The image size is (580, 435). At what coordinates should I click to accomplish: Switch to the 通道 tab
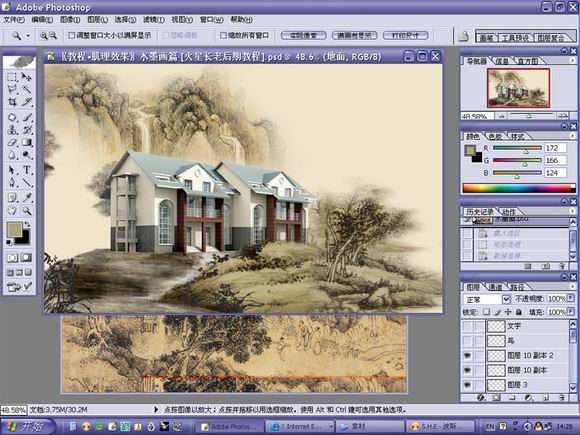click(495, 287)
